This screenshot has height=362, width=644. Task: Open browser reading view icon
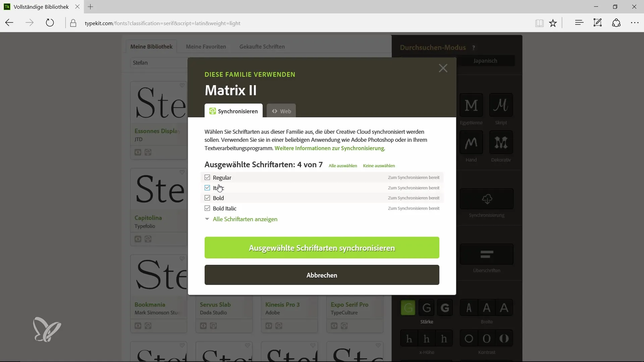pos(539,23)
